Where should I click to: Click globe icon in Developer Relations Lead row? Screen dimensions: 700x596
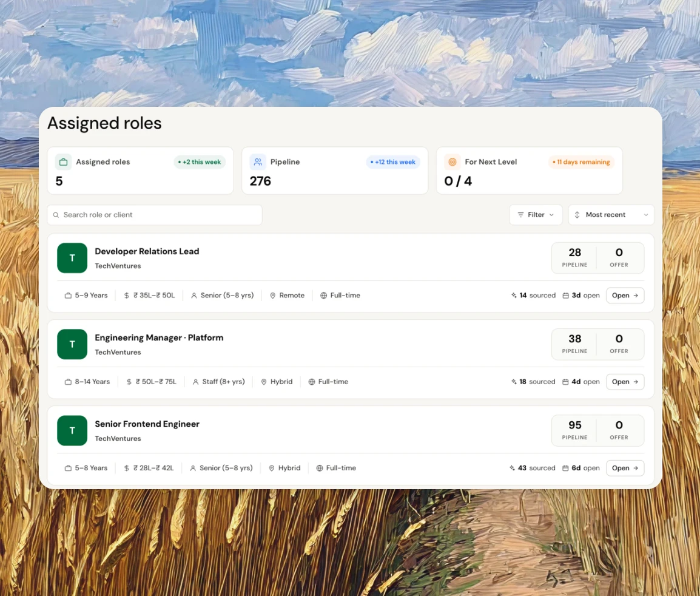(324, 296)
